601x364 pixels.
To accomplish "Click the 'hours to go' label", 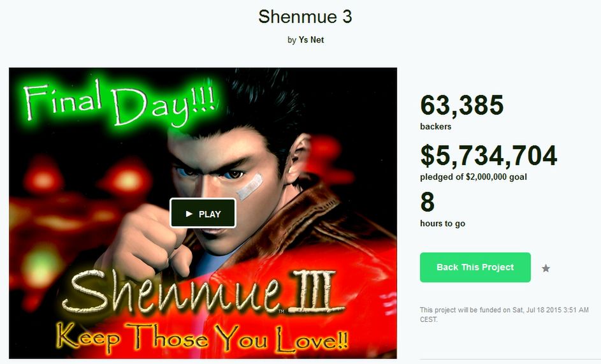I will pyautogui.click(x=443, y=224).
